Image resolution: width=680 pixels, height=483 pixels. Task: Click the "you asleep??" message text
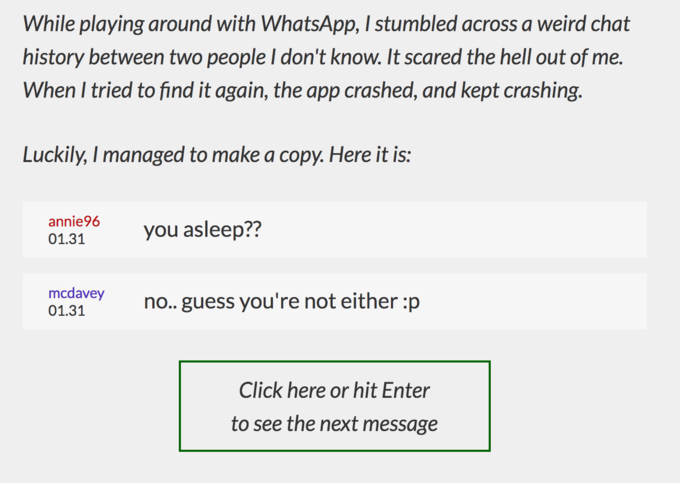(203, 229)
